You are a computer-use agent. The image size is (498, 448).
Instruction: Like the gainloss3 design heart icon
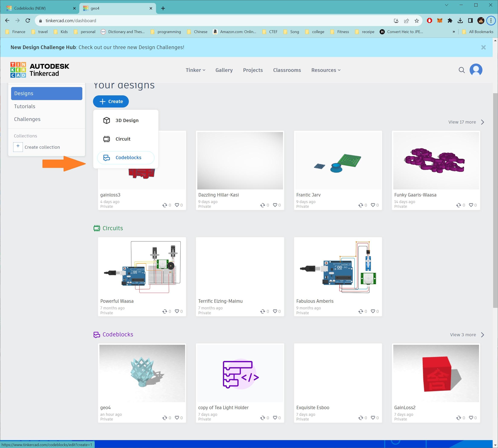[x=177, y=205]
